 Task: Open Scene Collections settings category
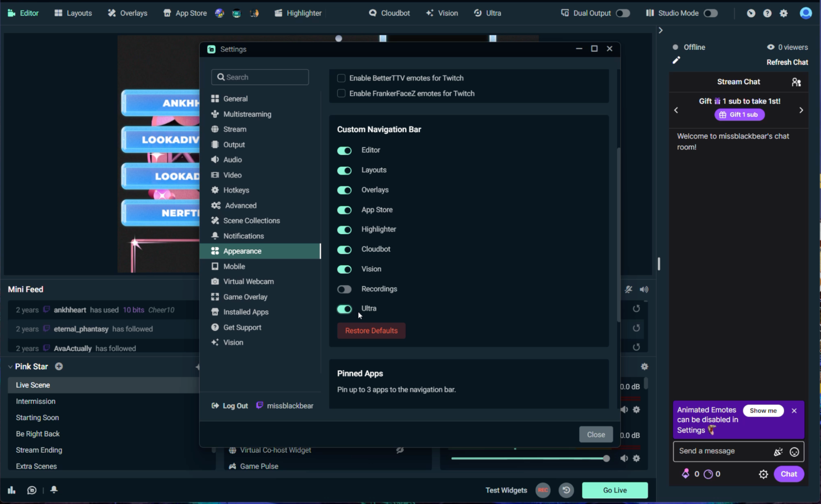[x=260, y=221]
